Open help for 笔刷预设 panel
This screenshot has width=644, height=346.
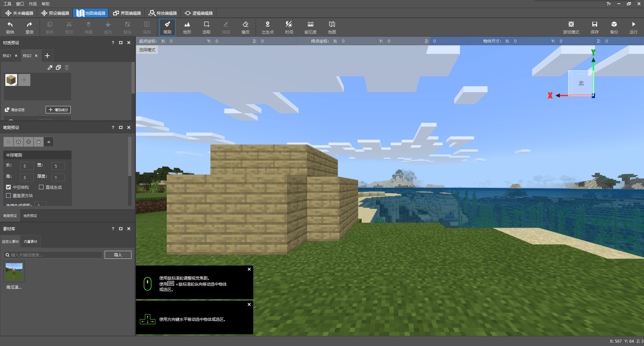(x=113, y=127)
